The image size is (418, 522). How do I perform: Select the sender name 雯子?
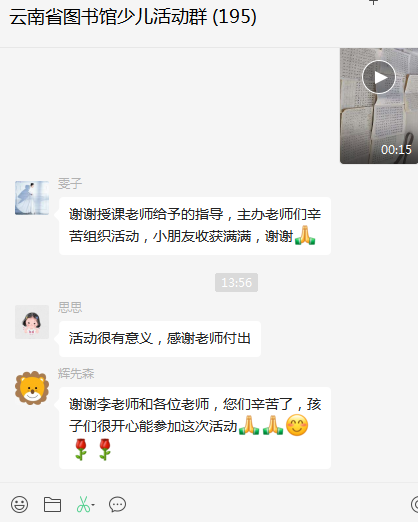[x=70, y=183]
